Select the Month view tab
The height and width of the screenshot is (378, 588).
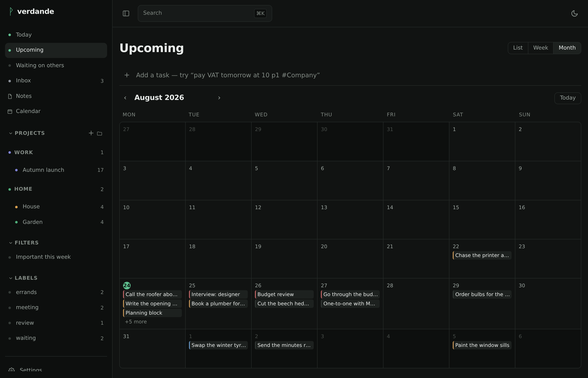(x=567, y=48)
